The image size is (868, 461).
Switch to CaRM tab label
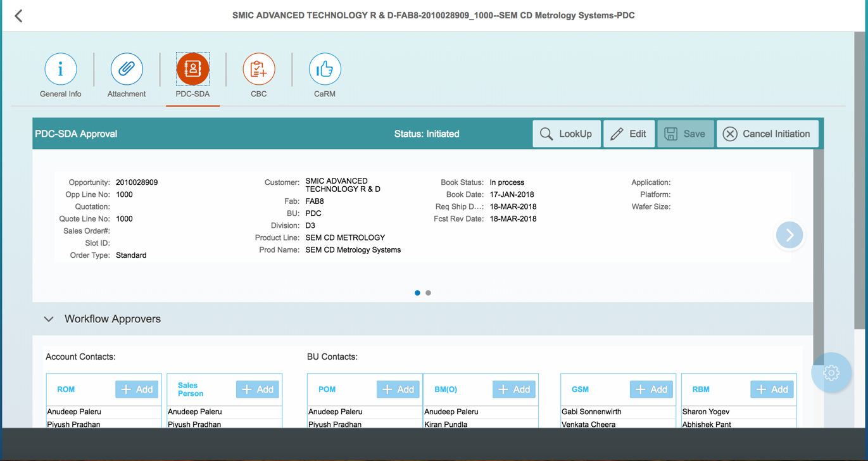(325, 94)
